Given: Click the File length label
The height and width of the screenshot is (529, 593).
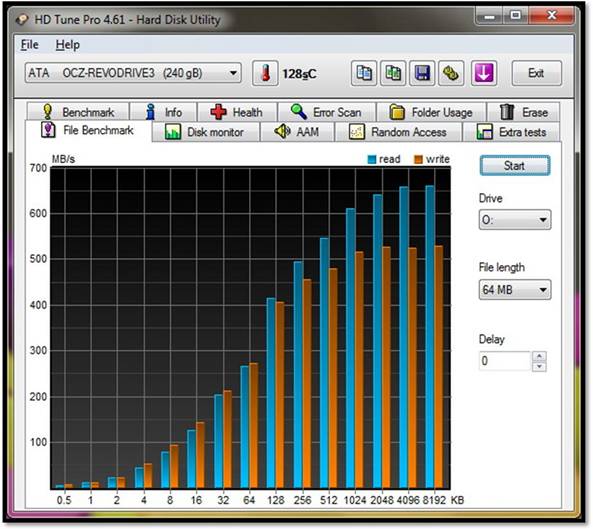Looking at the screenshot, I should click(x=501, y=267).
